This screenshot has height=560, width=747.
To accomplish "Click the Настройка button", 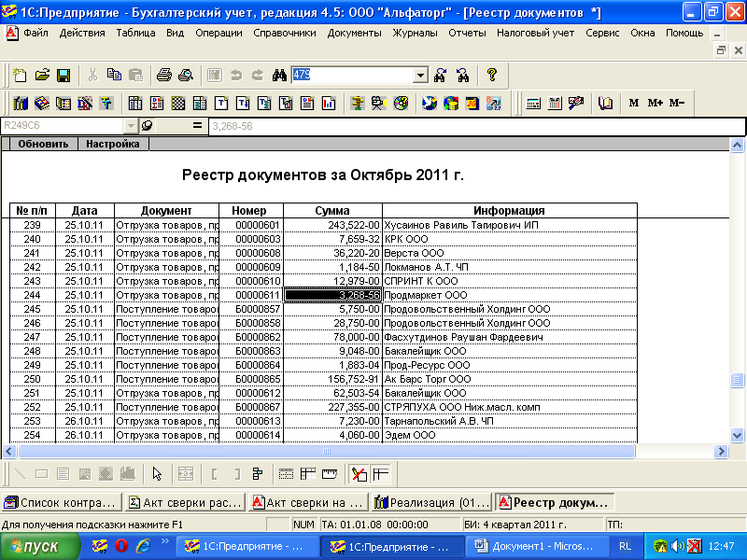I will click(x=113, y=144).
